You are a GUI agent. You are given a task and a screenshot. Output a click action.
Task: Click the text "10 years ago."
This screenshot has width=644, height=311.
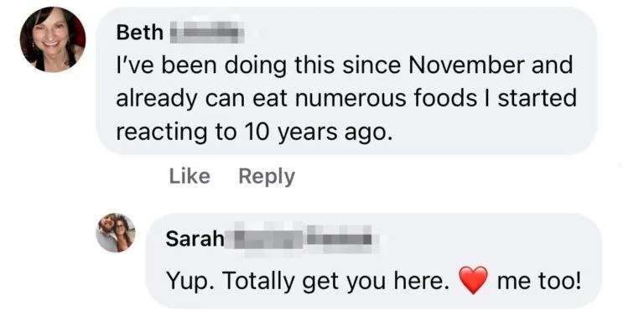[316, 132]
